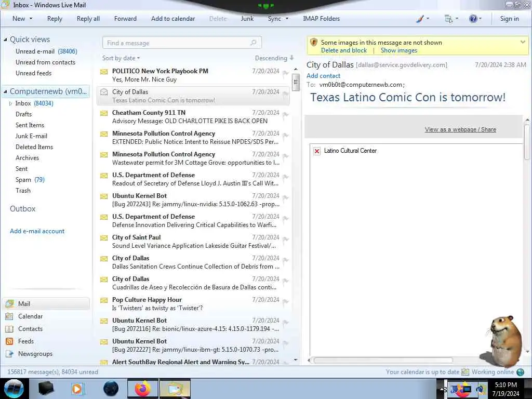Click Forward in the toolbar
Image resolution: width=532 pixels, height=399 pixels.
coord(125,19)
